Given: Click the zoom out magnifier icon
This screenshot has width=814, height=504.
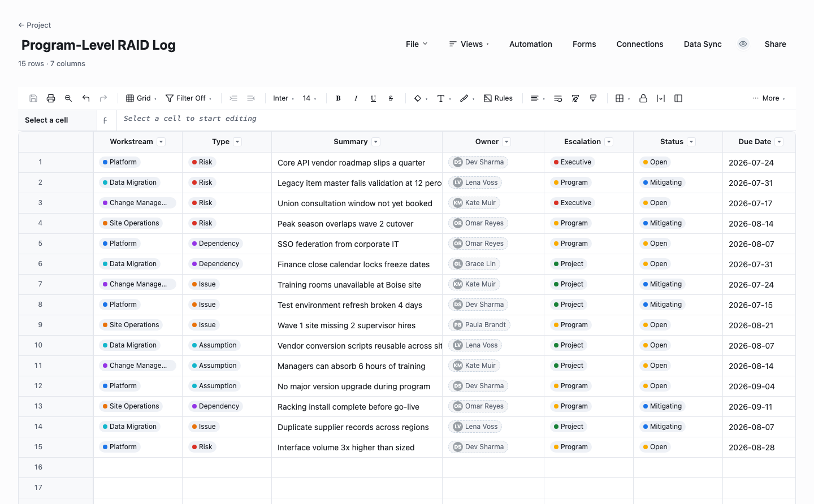Looking at the screenshot, I should [x=68, y=98].
